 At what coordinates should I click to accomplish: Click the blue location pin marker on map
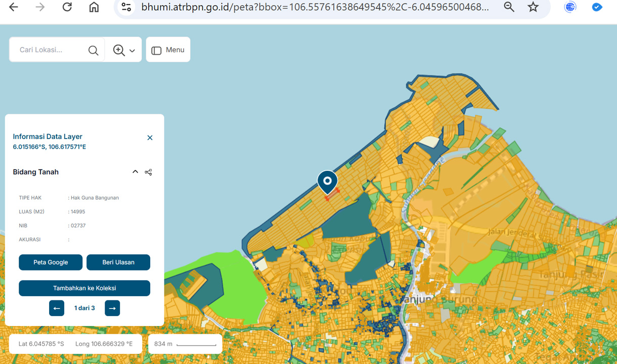pyautogui.click(x=328, y=181)
